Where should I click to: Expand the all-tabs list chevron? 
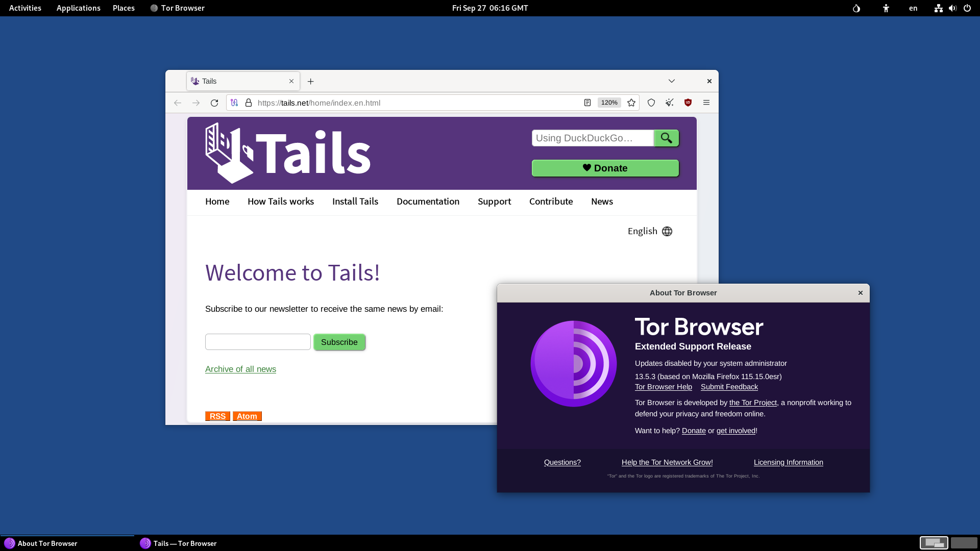671,81
